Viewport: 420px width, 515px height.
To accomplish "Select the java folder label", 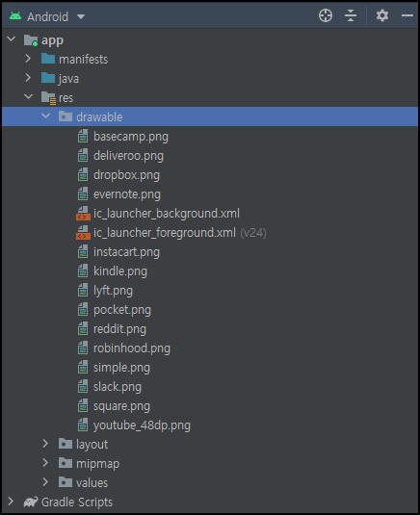I will pos(68,79).
